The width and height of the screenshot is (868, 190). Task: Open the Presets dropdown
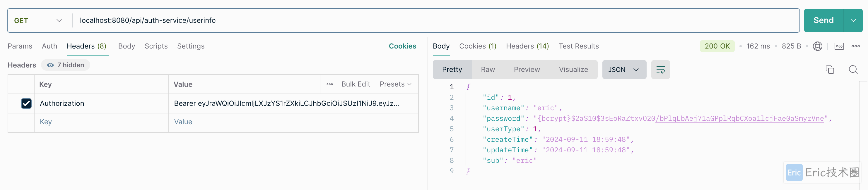coord(395,84)
